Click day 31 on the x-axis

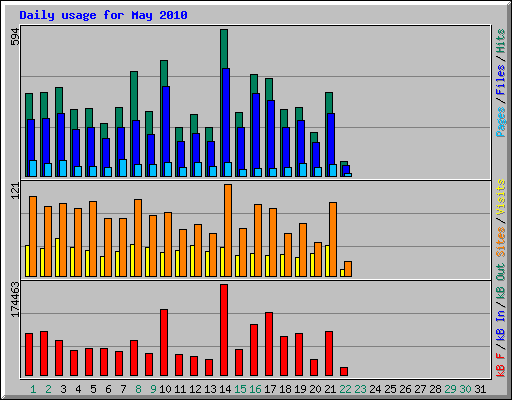(480, 389)
